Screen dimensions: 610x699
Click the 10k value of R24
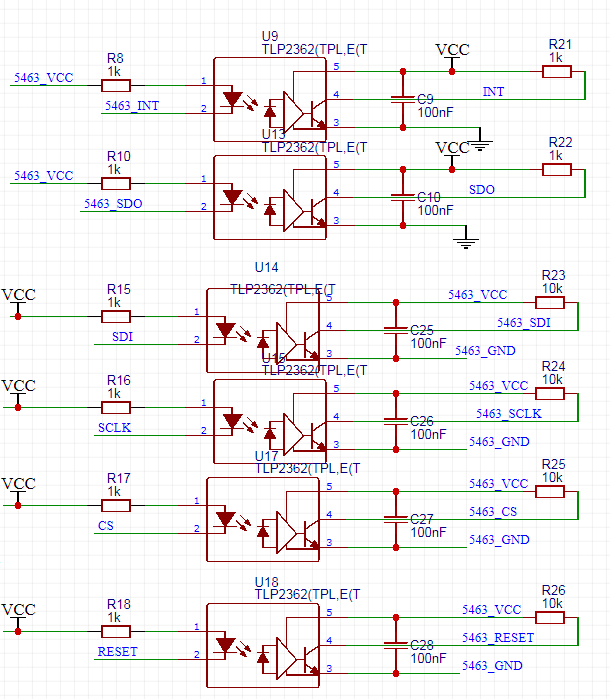pos(552,380)
